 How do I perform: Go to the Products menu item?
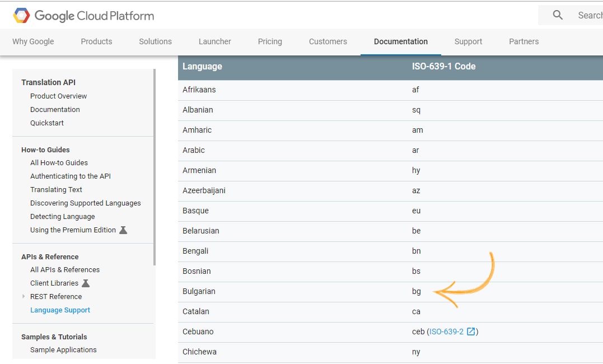(96, 41)
